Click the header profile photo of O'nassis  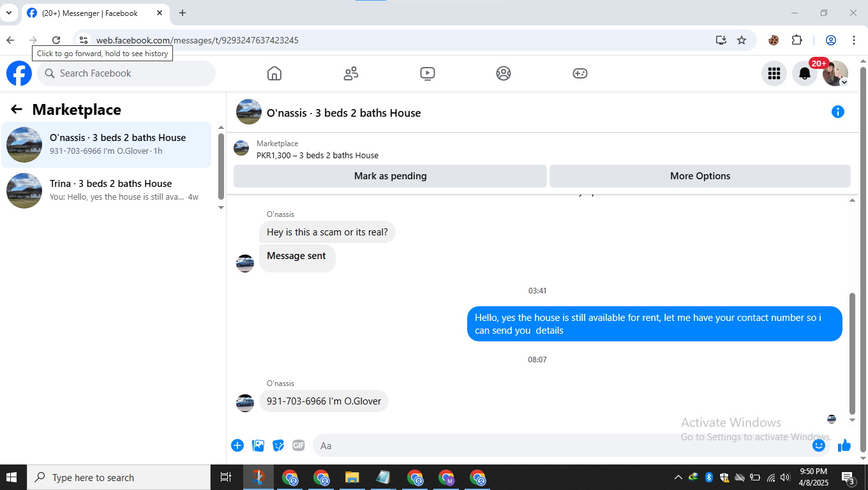(249, 112)
